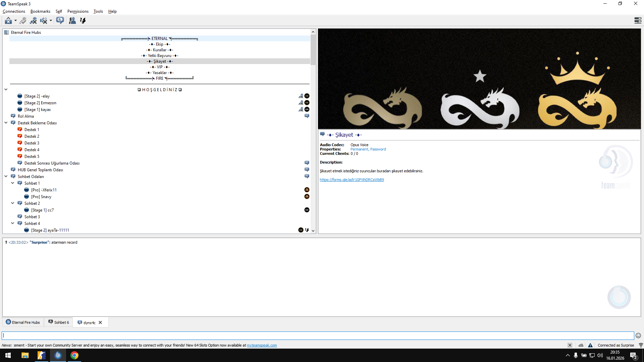
Task: Click the warning triangle in status bar
Action: 590,345
